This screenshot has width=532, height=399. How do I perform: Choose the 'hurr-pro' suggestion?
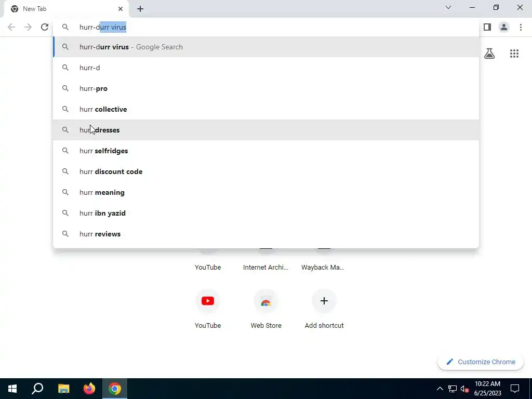coord(266,88)
